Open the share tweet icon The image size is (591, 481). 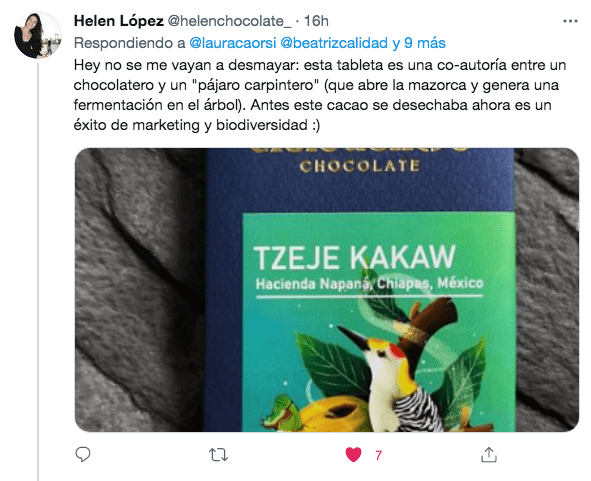click(489, 455)
